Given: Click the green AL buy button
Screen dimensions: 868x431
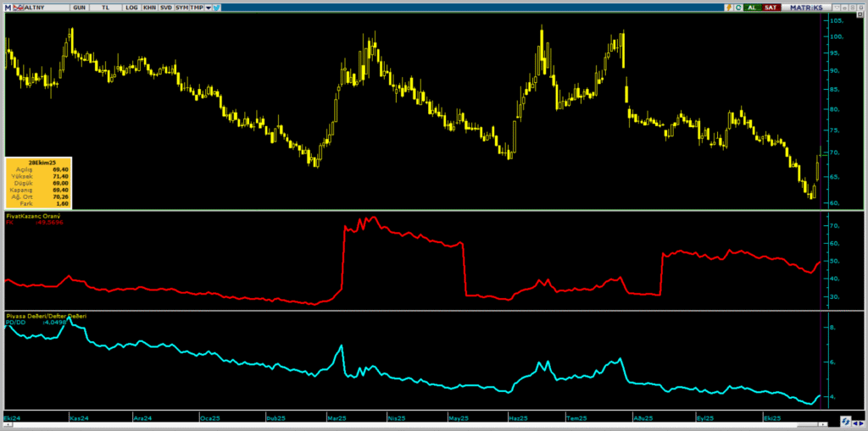Looking at the screenshot, I should pos(752,7).
